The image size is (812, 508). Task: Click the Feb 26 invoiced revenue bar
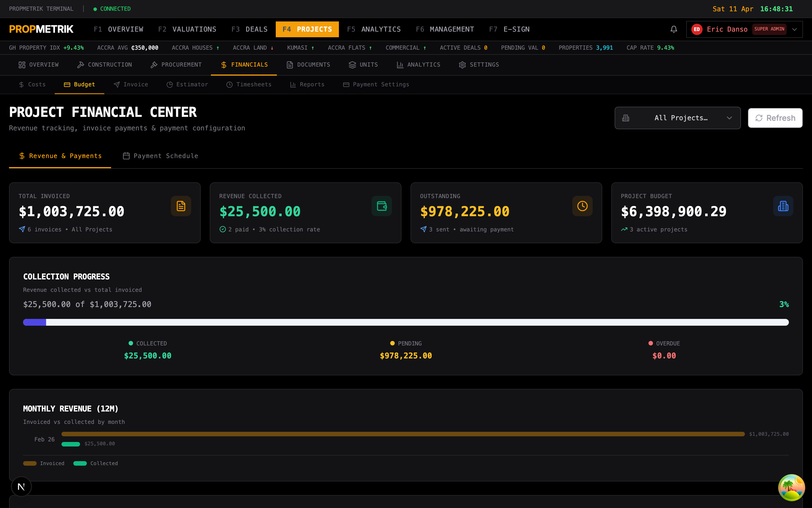point(403,434)
